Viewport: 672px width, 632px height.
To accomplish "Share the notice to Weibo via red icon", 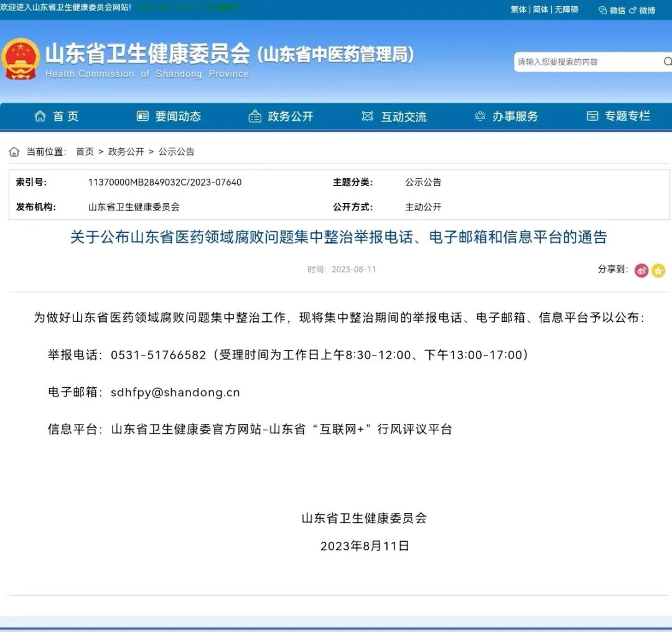I will pyautogui.click(x=641, y=271).
